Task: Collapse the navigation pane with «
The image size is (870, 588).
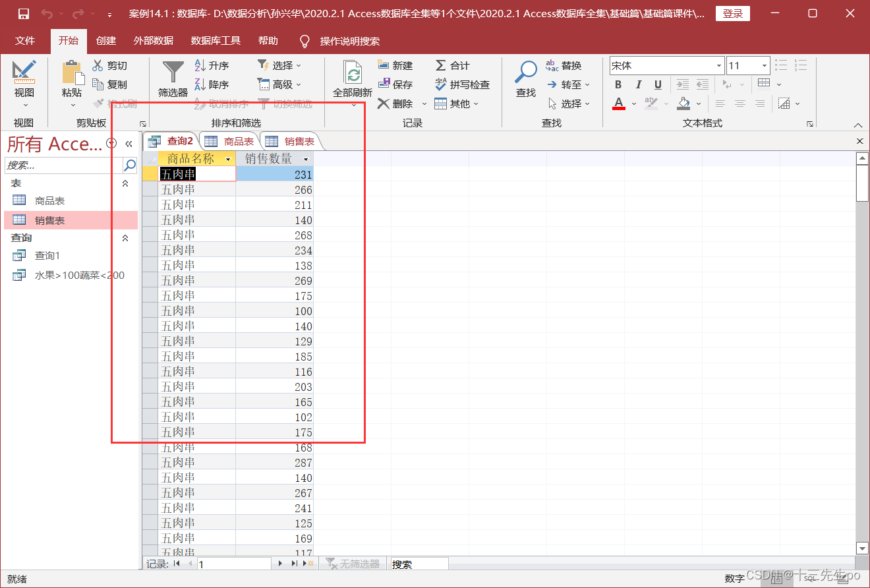Action: [x=129, y=144]
